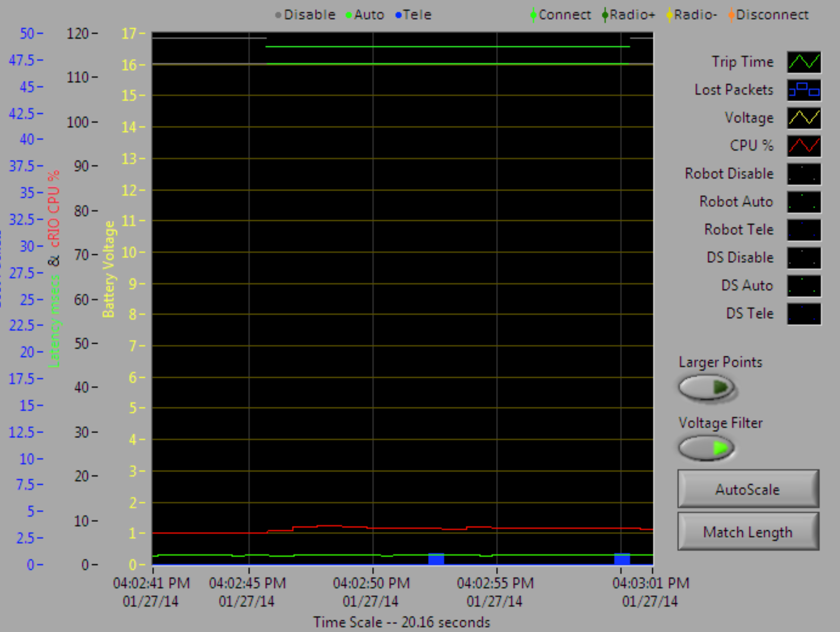
Task: Click the 04:02:41 PM time axis label
Action: [151, 592]
